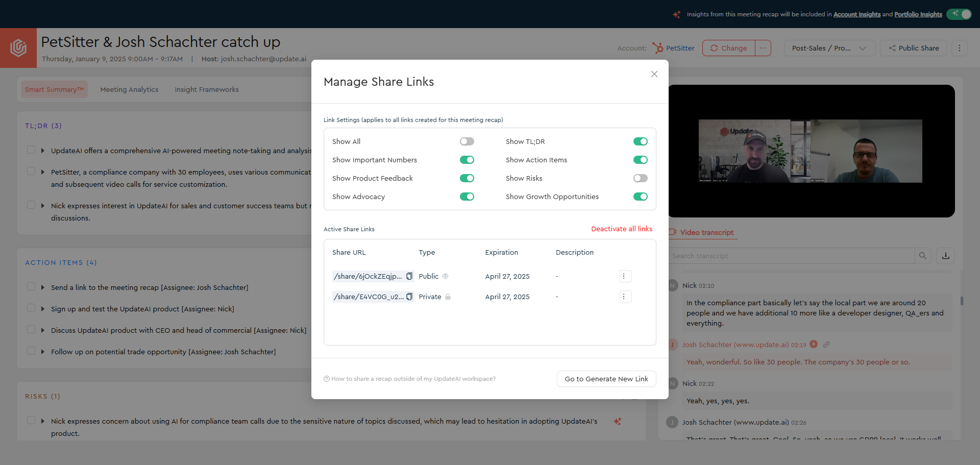Click the Josh Schachter avatar at 02:26
This screenshot has height=465, width=980.
(672, 422)
